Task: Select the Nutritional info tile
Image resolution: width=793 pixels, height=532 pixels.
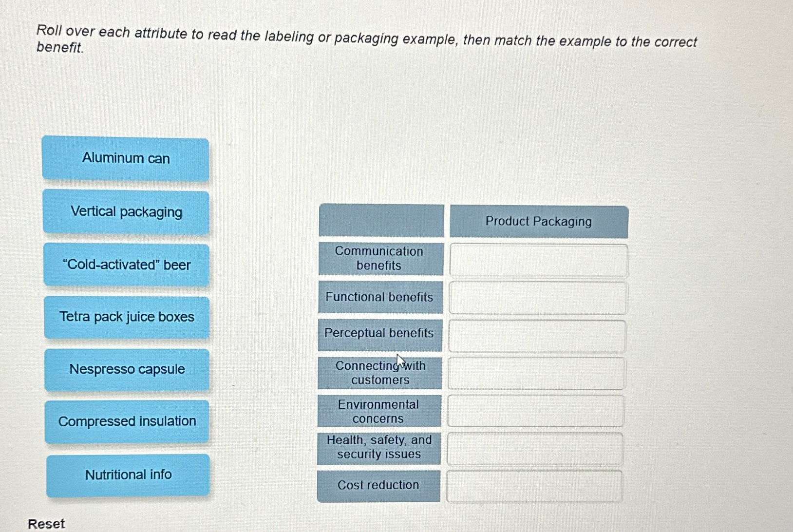Action: pyautogui.click(x=126, y=475)
